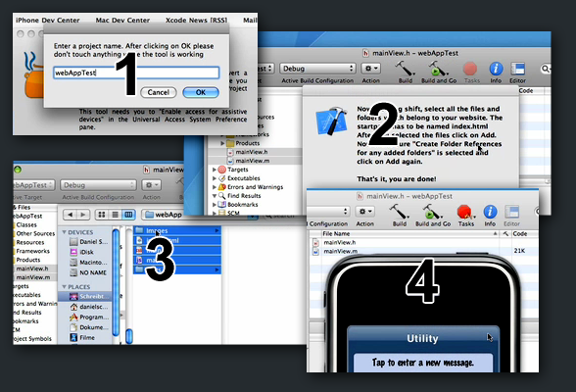576x392 pixels.
Task: Expand the Products folder in screenshot 2 tree
Action: (x=222, y=143)
